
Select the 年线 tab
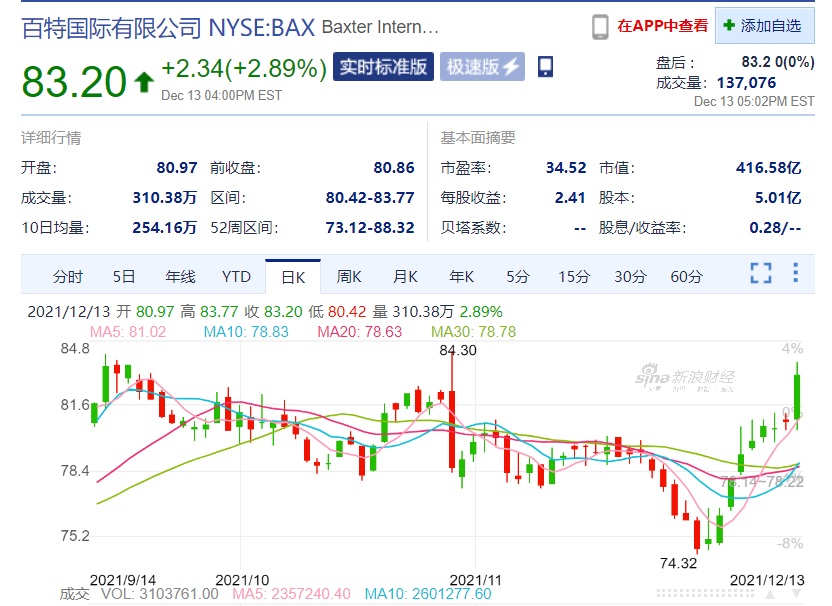point(180,276)
